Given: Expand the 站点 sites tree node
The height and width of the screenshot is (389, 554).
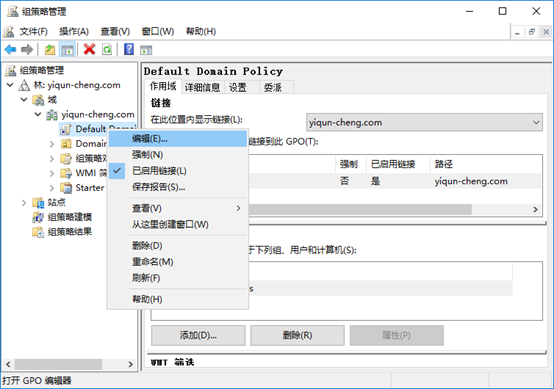Looking at the screenshot, I should [x=24, y=202].
